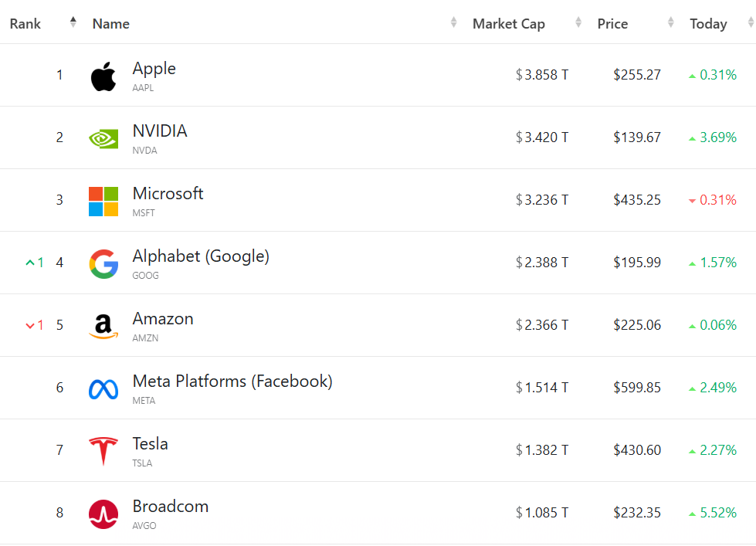The image size is (756, 546).
Task: Click the Today column header
Action: click(708, 24)
